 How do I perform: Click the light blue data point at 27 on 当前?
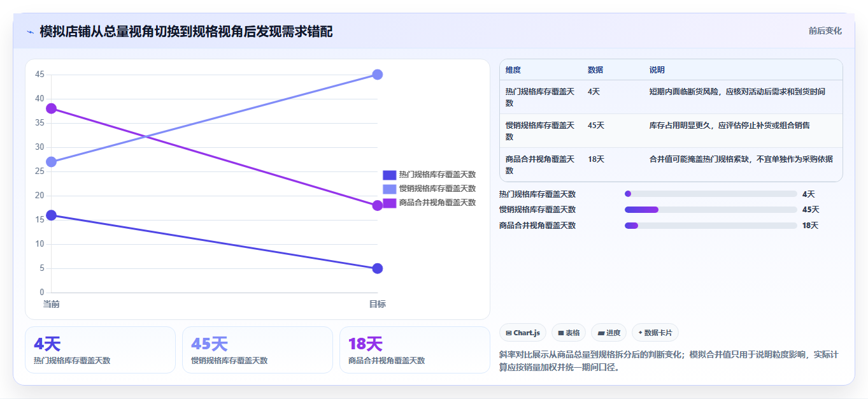(x=52, y=162)
